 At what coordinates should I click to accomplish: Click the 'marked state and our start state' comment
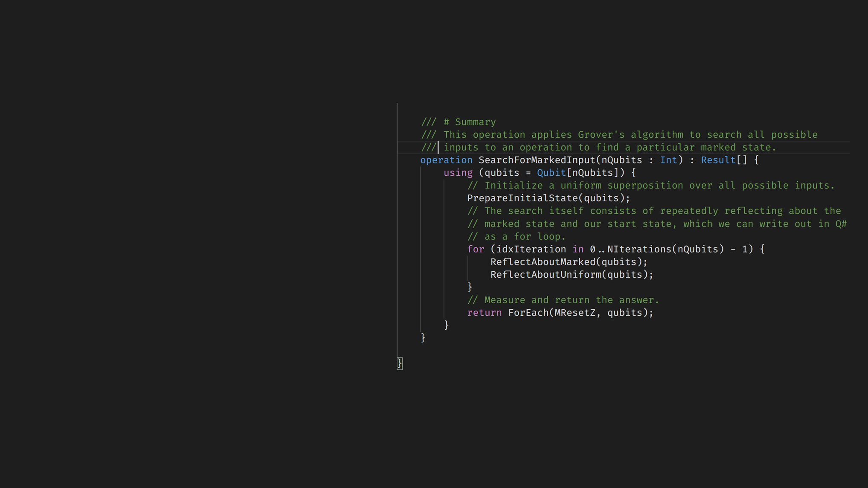tap(657, 224)
